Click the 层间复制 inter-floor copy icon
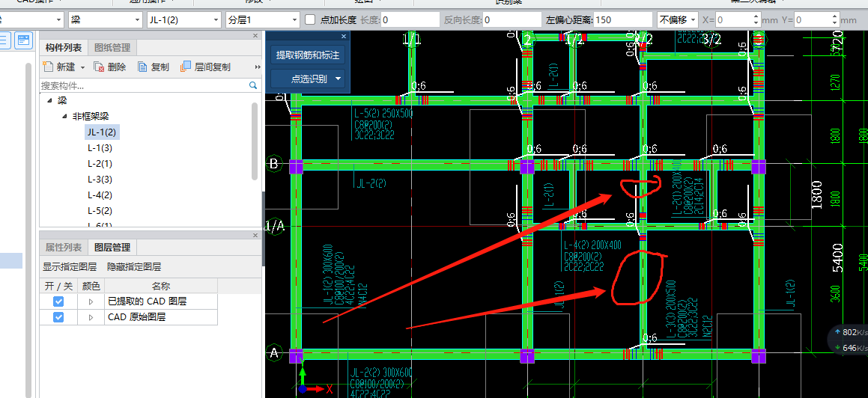The image size is (868, 398). 186,67
